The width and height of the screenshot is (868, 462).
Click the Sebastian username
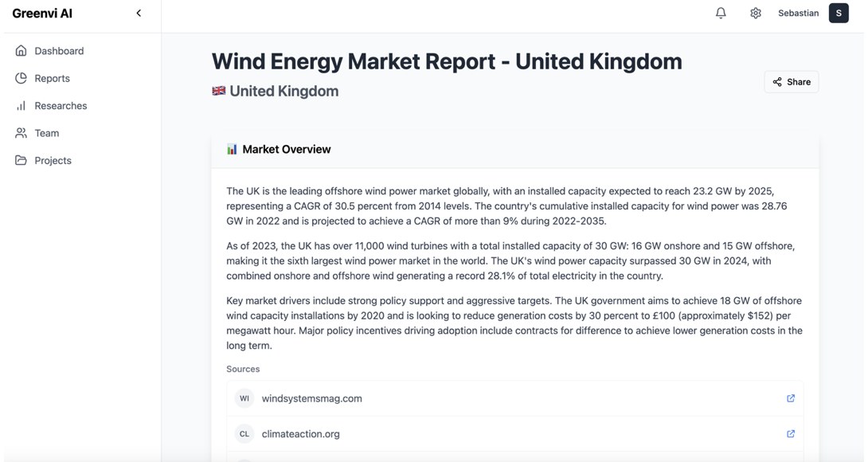798,14
